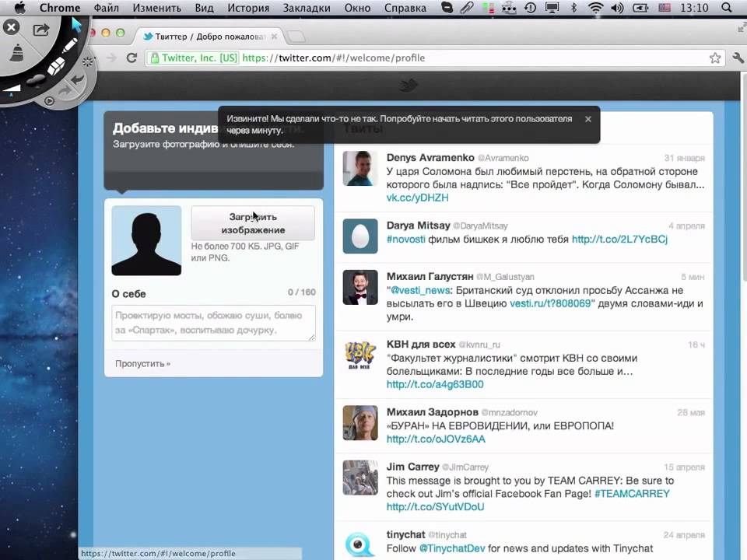Open Denys Avramenko's avatar
This screenshot has height=560, width=747.
[x=360, y=169]
